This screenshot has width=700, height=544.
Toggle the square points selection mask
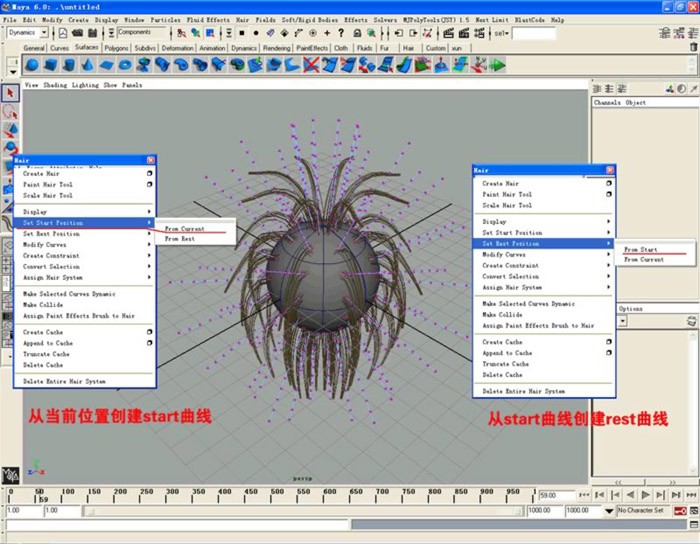242,33
